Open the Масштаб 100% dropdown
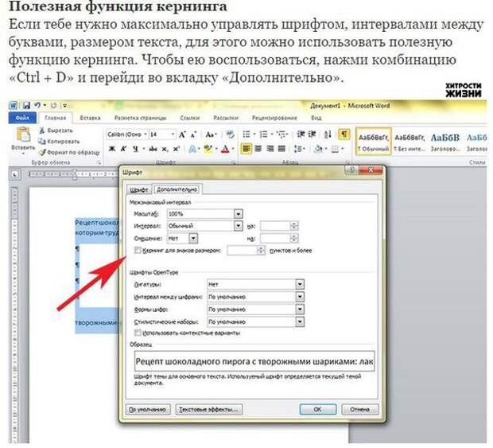The height and width of the screenshot is (448, 493). tap(239, 214)
